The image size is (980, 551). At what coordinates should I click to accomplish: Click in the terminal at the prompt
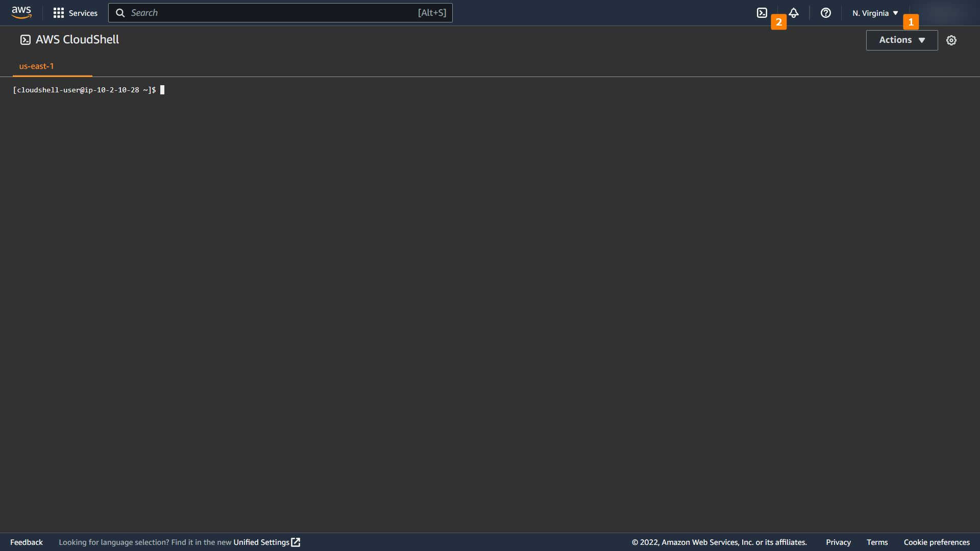pyautogui.click(x=162, y=90)
